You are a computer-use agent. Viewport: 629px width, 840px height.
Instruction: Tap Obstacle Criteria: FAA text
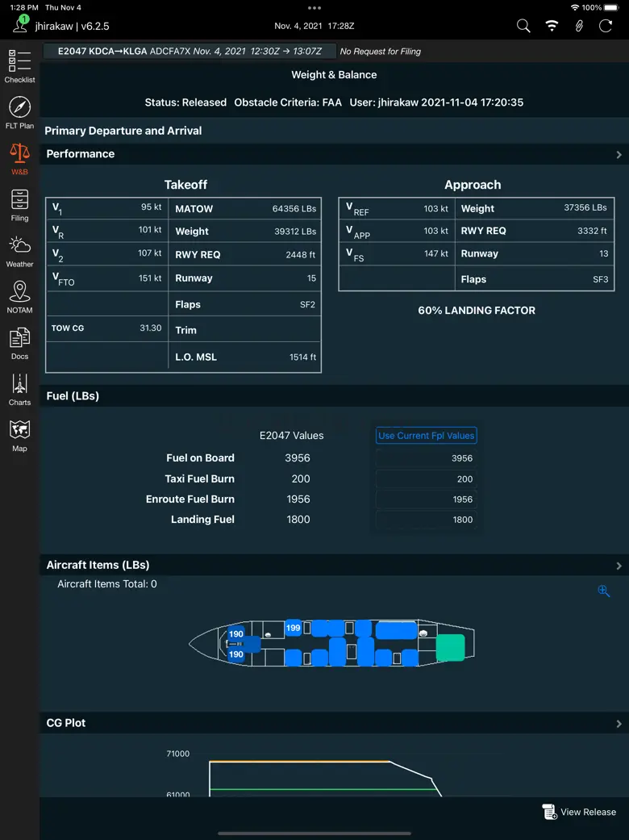pyautogui.click(x=287, y=102)
